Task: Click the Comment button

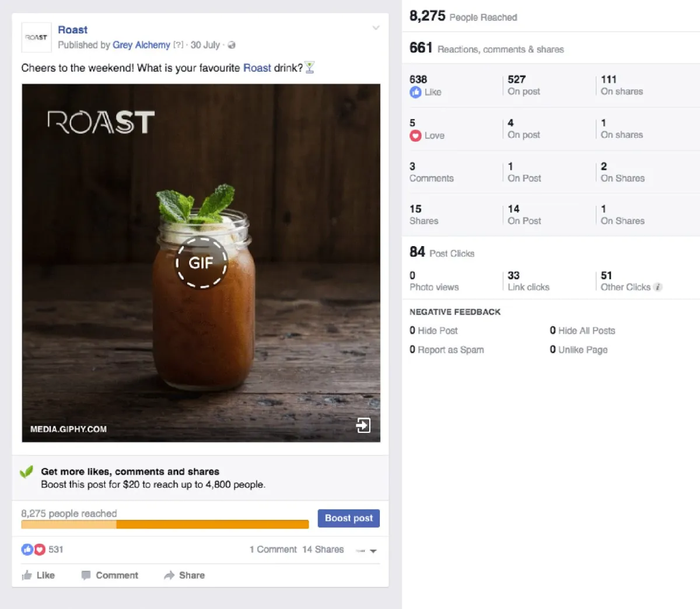Action: point(110,575)
